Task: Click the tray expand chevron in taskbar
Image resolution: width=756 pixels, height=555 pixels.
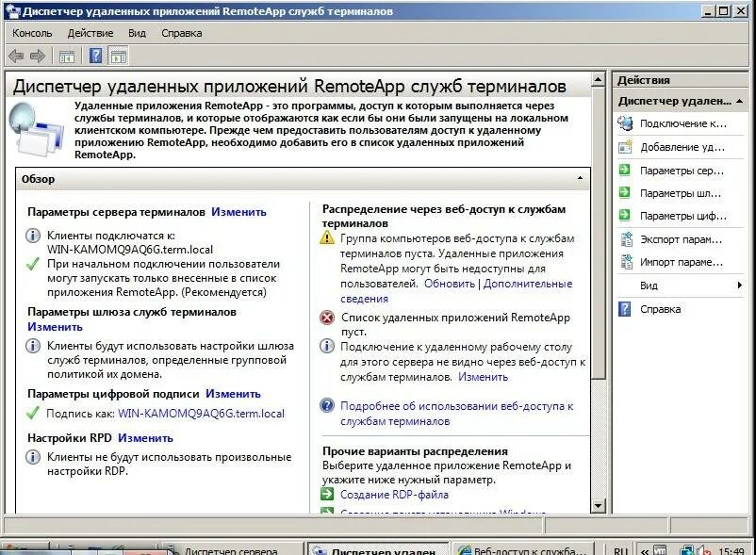Action: coord(645,550)
